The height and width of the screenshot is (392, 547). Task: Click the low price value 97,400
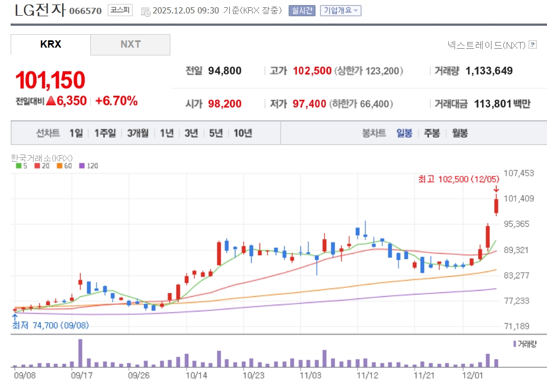click(309, 104)
